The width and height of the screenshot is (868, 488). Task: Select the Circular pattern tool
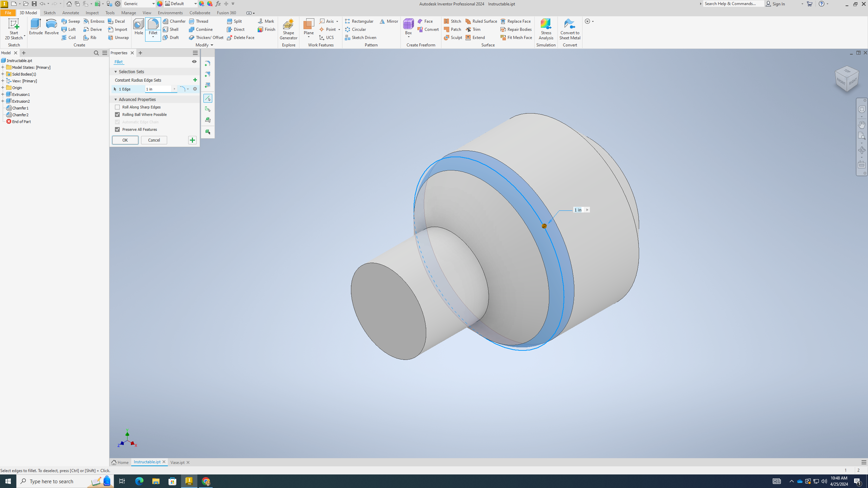(x=355, y=29)
